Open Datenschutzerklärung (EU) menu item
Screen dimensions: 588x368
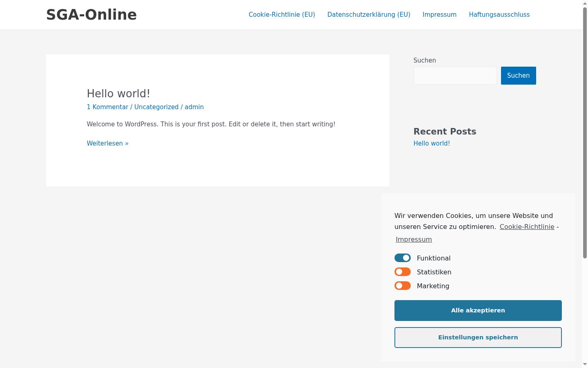coord(369,15)
